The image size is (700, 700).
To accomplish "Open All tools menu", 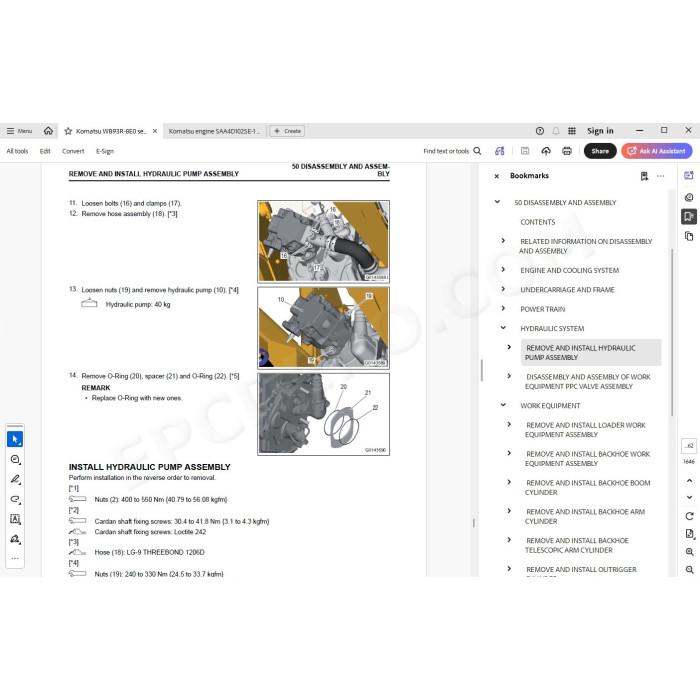I will point(17,151).
